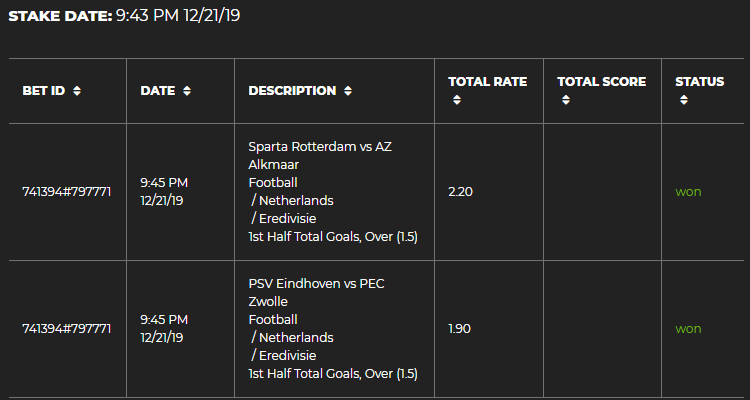Toggle sort arrows beside Description
This screenshot has width=750, height=400.
(348, 91)
